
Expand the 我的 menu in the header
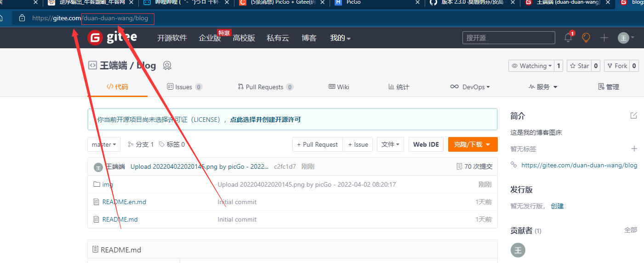(x=340, y=38)
